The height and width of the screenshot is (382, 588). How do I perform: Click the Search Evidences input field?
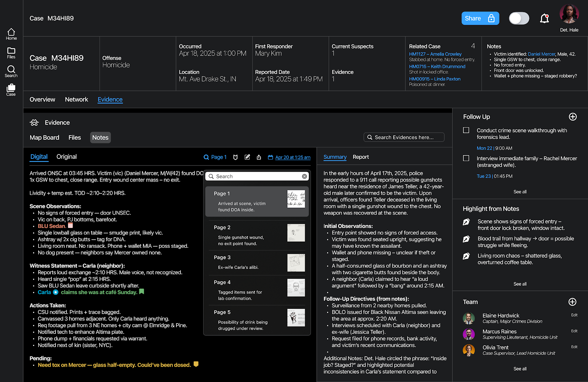coord(404,137)
